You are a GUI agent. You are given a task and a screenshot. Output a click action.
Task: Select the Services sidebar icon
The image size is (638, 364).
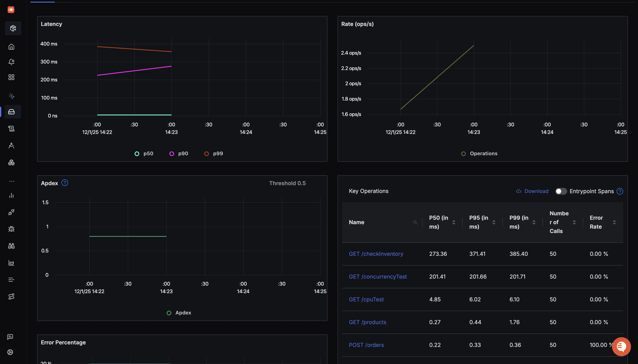coord(12,112)
